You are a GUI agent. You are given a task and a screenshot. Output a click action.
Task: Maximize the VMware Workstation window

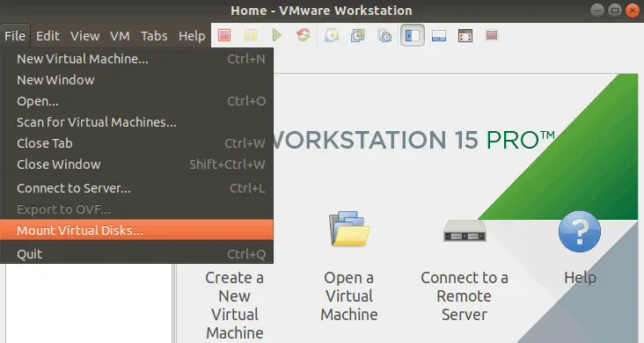coord(615,11)
